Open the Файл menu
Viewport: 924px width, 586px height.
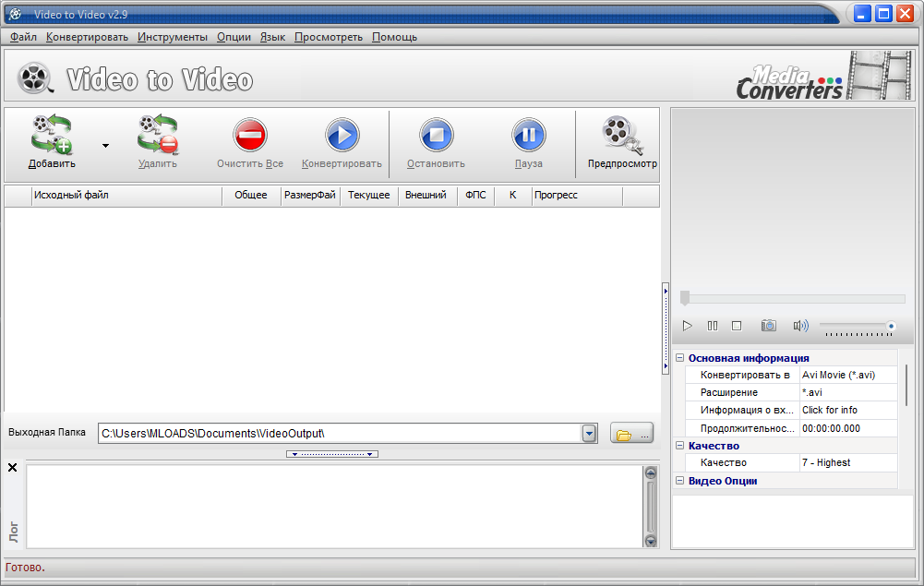[x=24, y=37]
